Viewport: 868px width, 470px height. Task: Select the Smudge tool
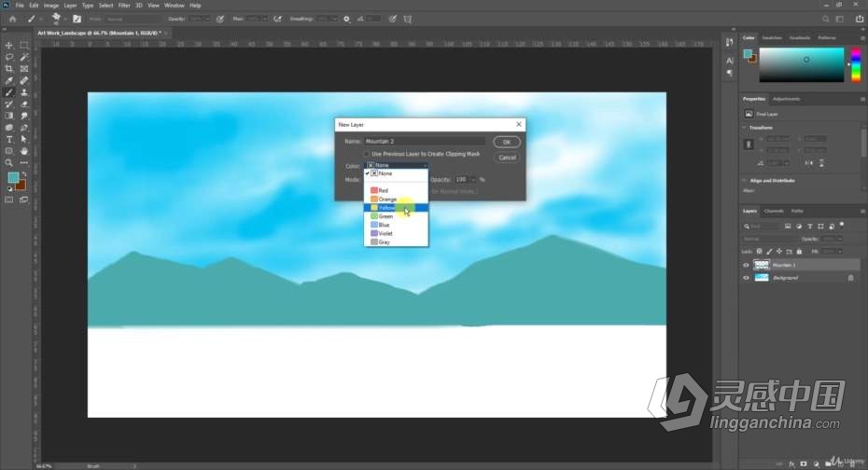24,116
